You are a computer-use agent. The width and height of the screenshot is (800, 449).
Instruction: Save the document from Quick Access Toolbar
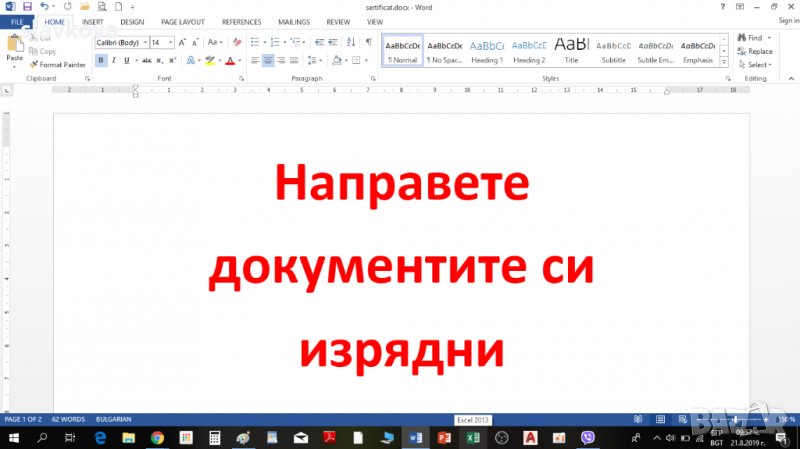[x=26, y=6]
